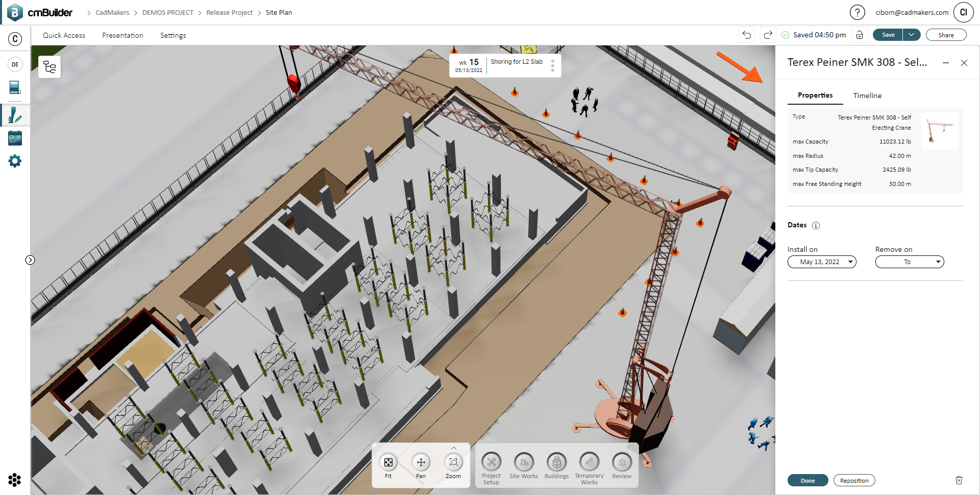Click the cmBuilder logo icon

pos(15,12)
